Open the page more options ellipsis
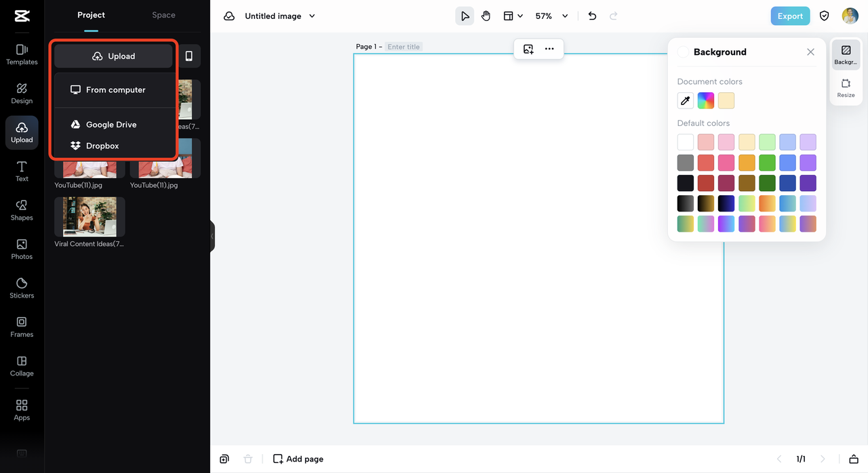This screenshot has width=868, height=473. point(549,49)
